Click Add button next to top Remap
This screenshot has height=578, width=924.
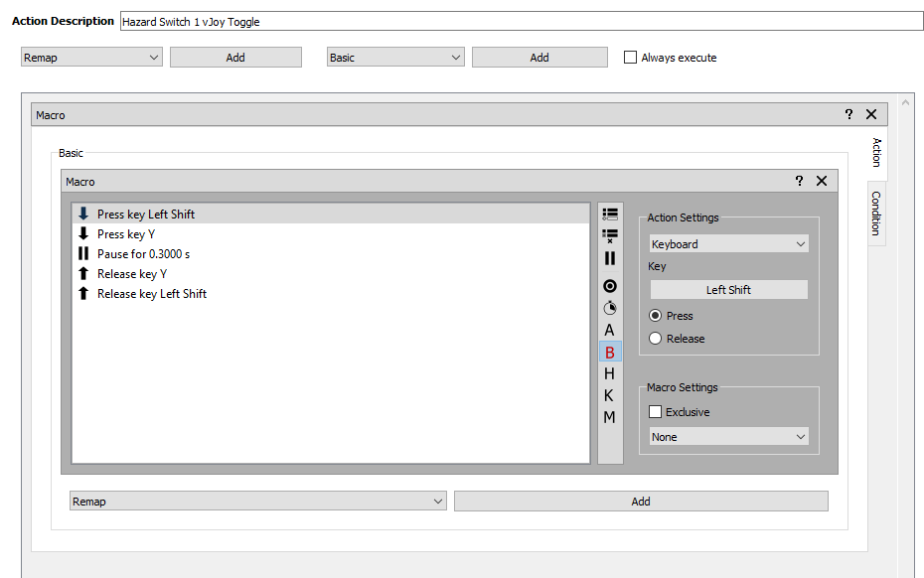click(x=235, y=58)
